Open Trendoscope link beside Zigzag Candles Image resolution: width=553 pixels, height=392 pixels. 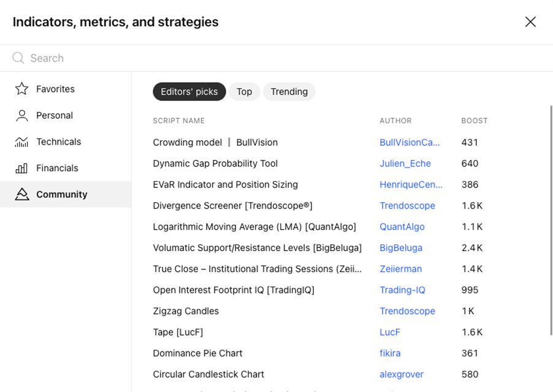point(407,311)
